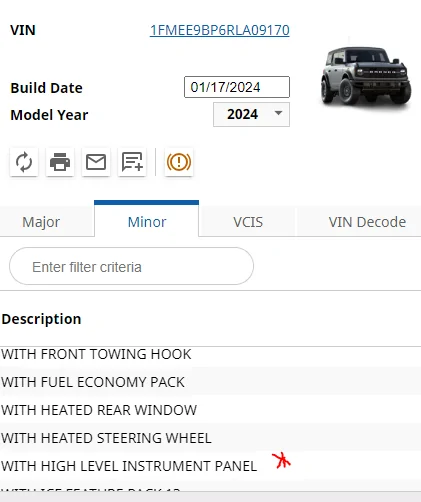Print the vehicle details with the printer icon

click(60, 162)
